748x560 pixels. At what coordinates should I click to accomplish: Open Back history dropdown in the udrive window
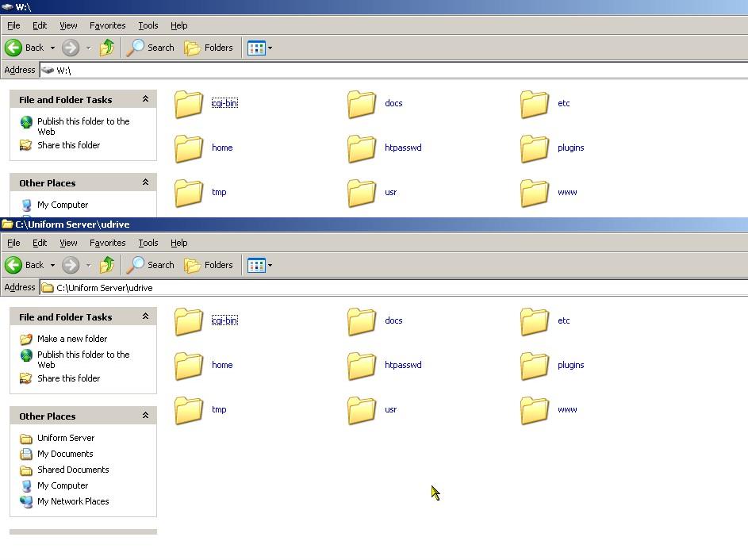(x=52, y=265)
